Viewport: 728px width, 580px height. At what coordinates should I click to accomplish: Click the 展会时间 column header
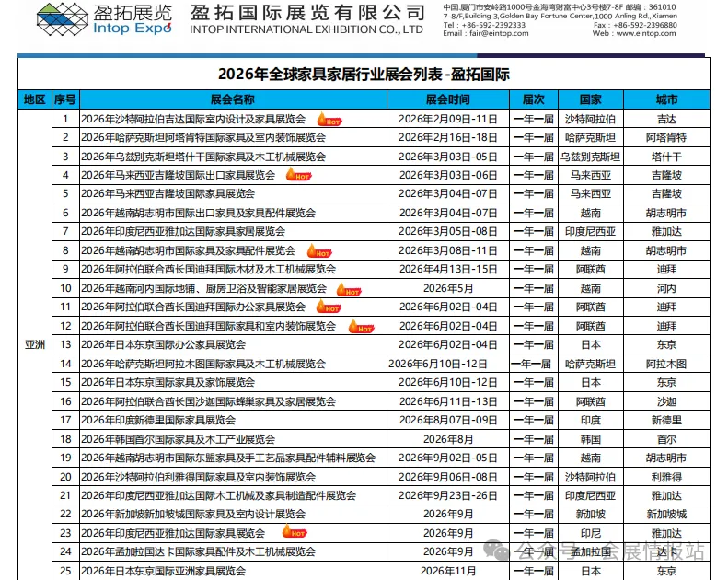pos(447,99)
